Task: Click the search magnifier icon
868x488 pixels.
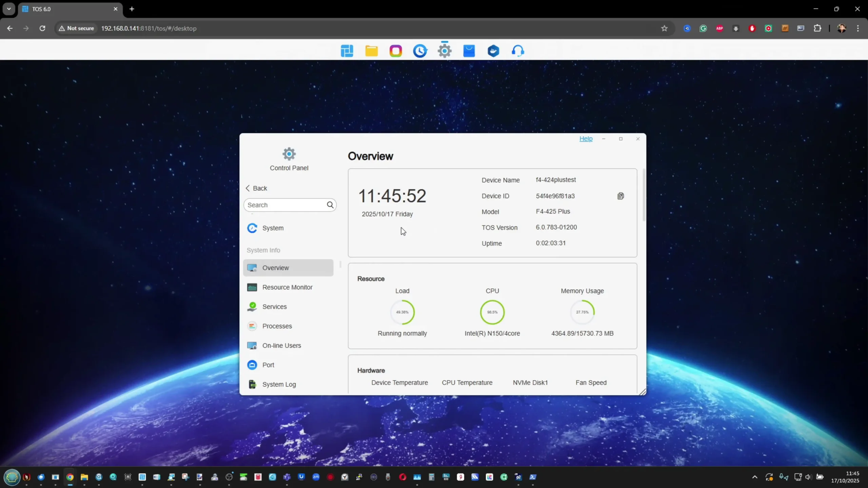Action: tap(330, 205)
